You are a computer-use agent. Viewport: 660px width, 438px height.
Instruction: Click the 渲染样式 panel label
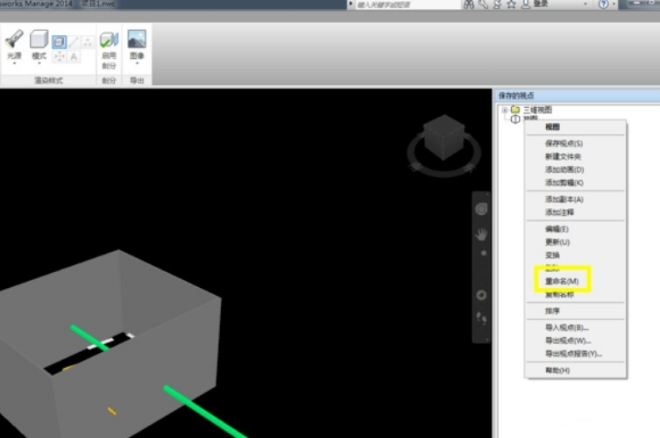click(x=48, y=80)
